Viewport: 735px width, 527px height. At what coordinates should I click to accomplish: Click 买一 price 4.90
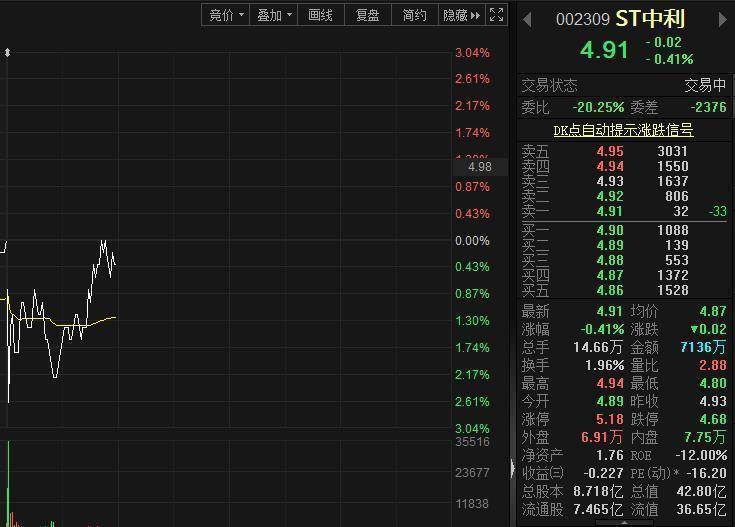point(610,230)
